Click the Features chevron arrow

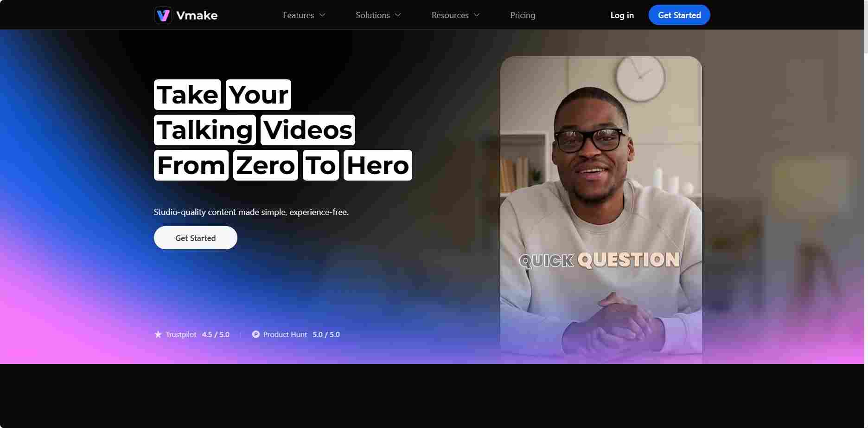click(322, 15)
